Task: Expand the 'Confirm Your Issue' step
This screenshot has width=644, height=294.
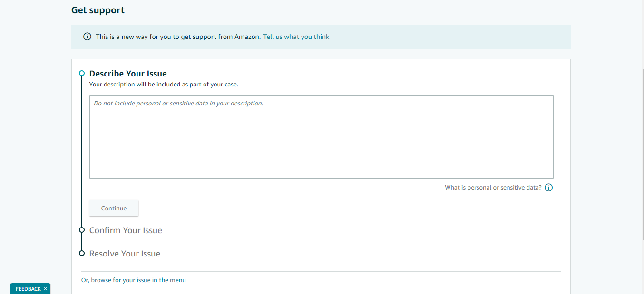Action: pyautogui.click(x=126, y=230)
